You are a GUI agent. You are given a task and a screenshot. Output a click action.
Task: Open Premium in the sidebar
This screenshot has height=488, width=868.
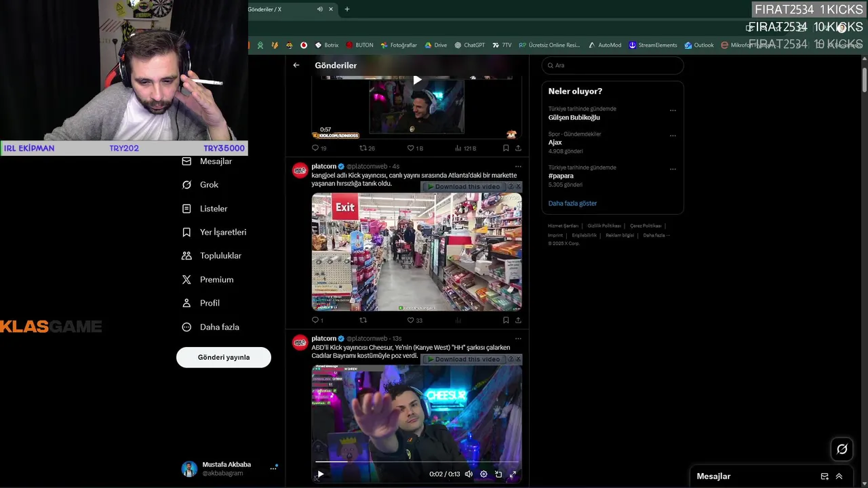point(208,279)
